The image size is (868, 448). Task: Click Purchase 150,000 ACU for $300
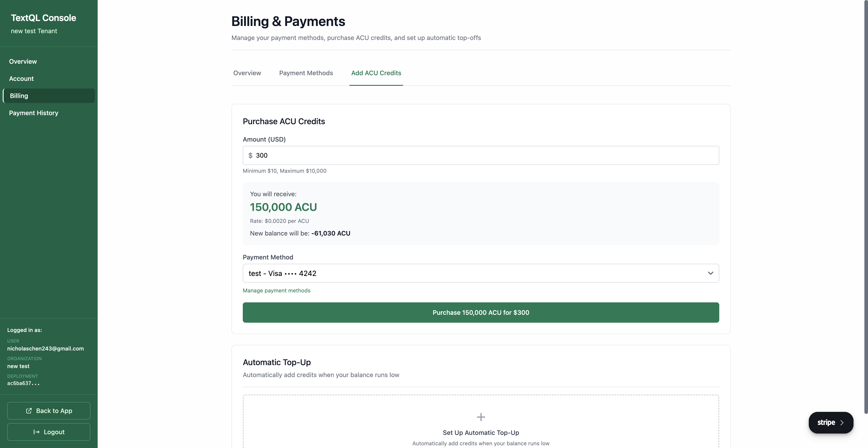click(481, 312)
